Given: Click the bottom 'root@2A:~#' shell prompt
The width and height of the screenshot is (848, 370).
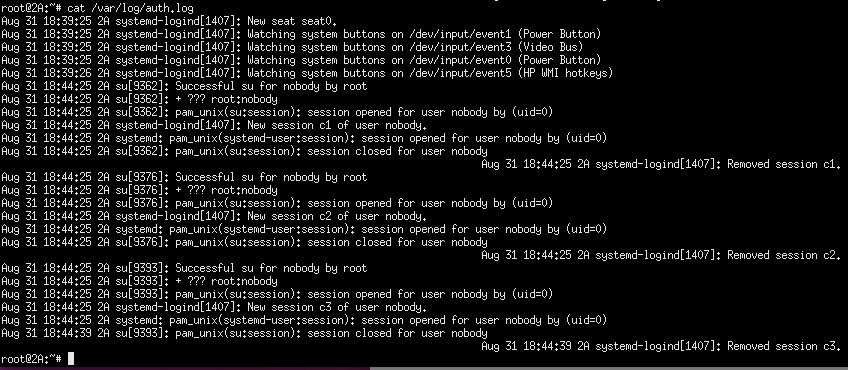Looking at the screenshot, I should click(31, 359).
